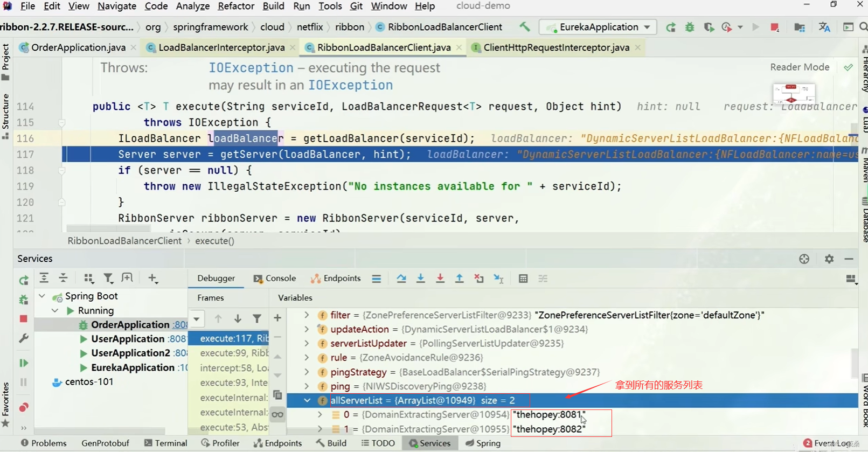Collapse the Running tree node

click(55, 310)
